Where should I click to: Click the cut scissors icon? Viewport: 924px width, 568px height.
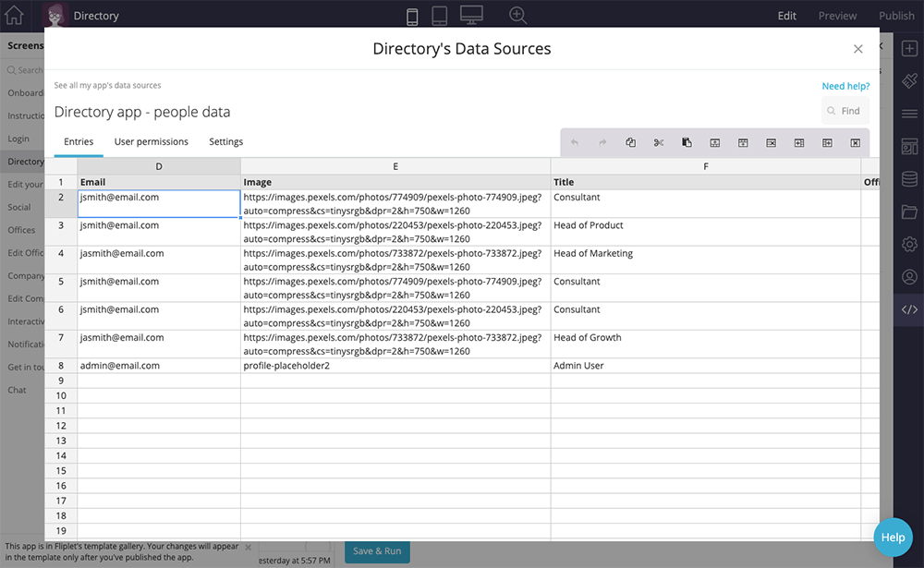pos(659,142)
